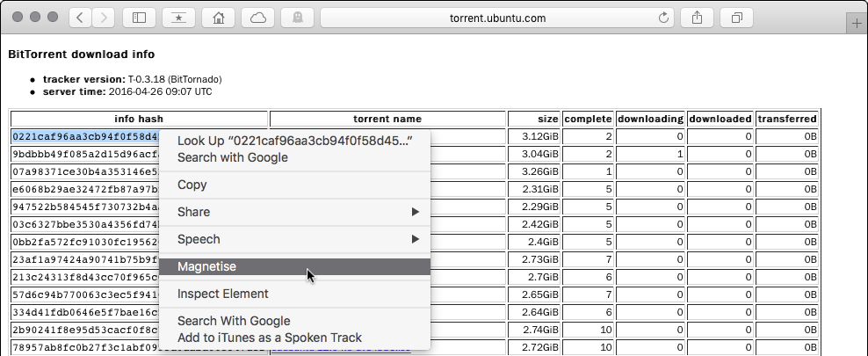Click the transferred column header
Image resolution: width=868 pixels, height=356 pixels.
[786, 119]
